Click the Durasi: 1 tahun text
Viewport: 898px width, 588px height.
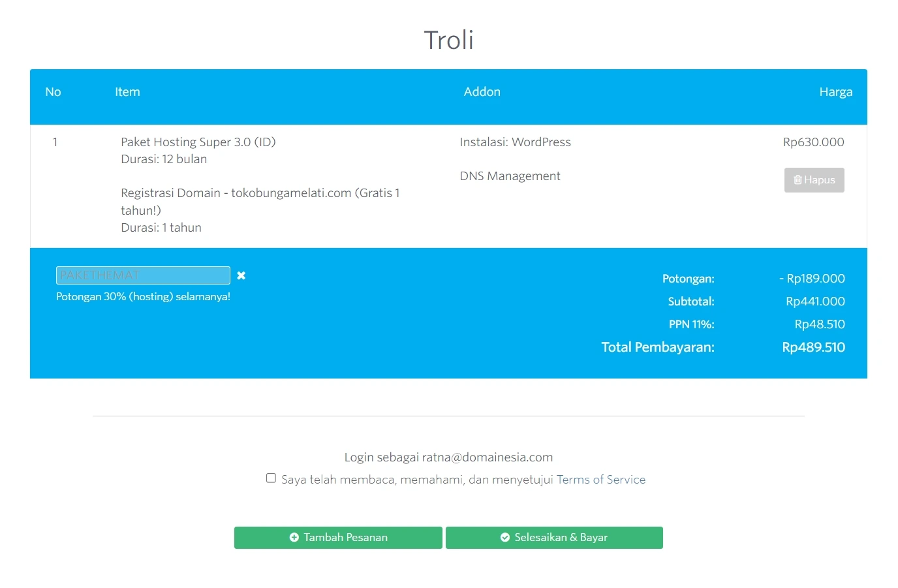click(x=161, y=228)
